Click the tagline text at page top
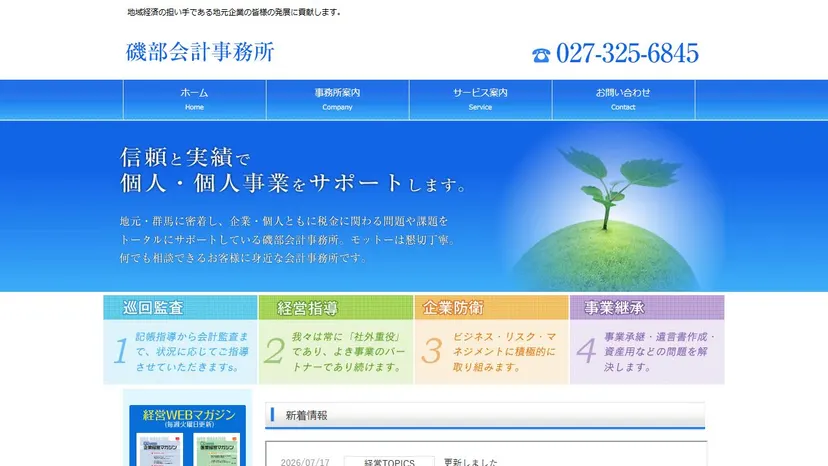 (234, 12)
